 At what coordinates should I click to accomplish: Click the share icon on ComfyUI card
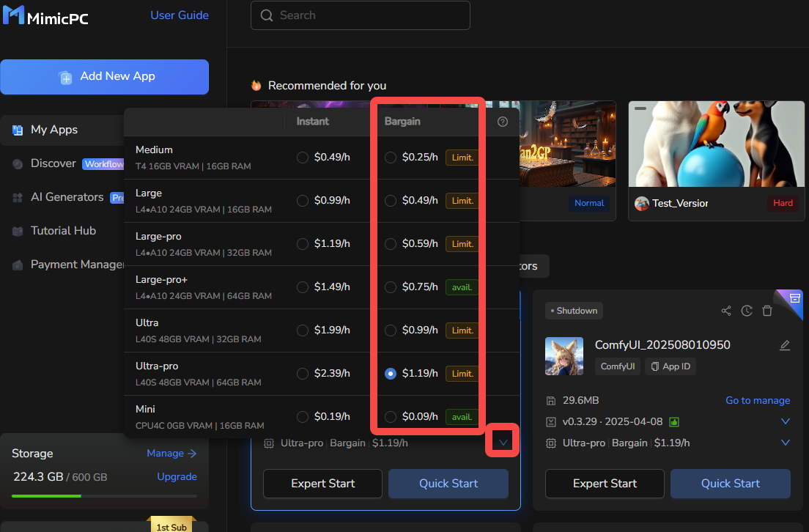(x=726, y=311)
